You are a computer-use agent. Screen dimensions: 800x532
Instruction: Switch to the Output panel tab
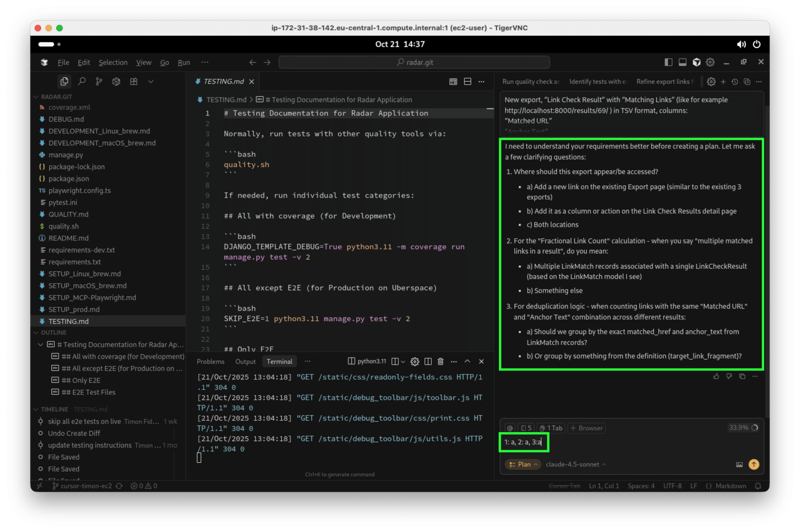(245, 361)
